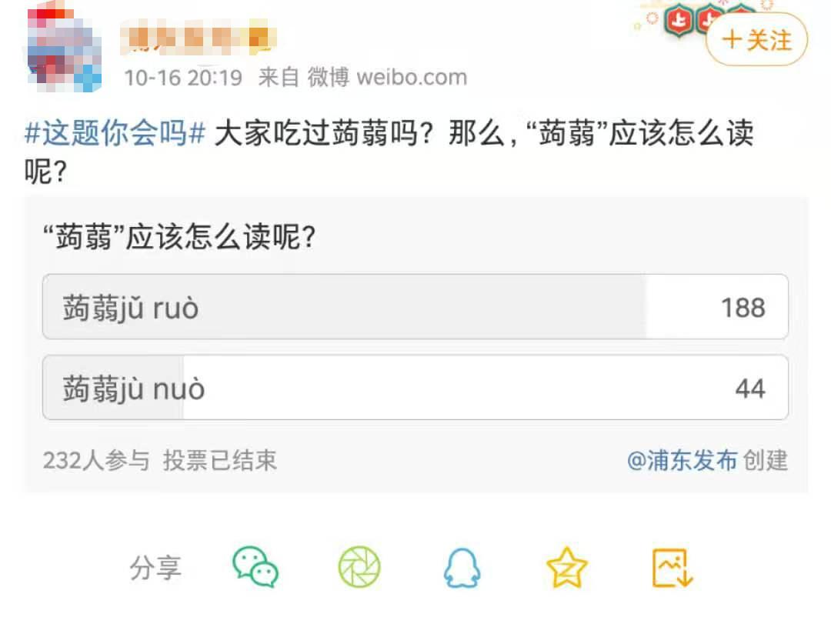The image size is (831, 644).
Task: Follow the user with +关注 button
Action: click(756, 40)
